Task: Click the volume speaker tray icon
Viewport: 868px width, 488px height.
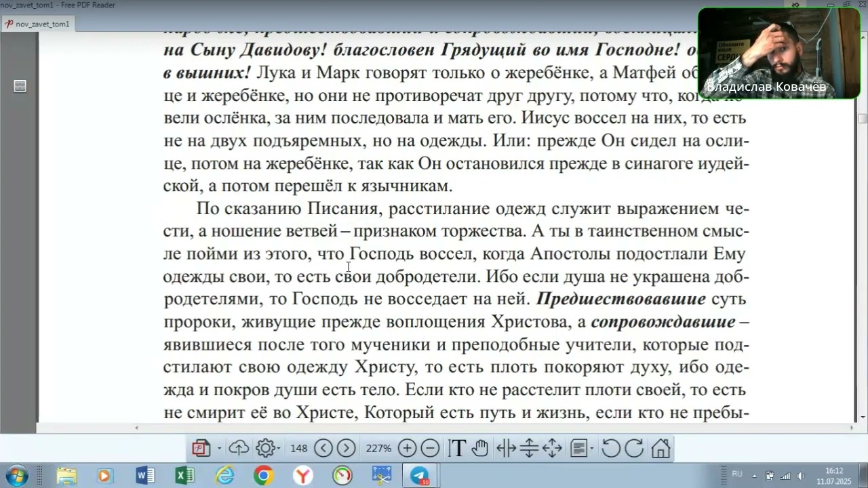Action: click(x=801, y=476)
